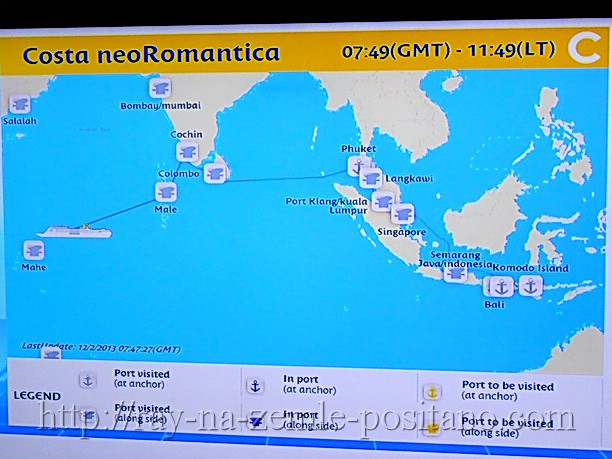This screenshot has height=459, width=612.
Task: Click the 'In port (at anchor)' legend icon
Action: coord(255,386)
